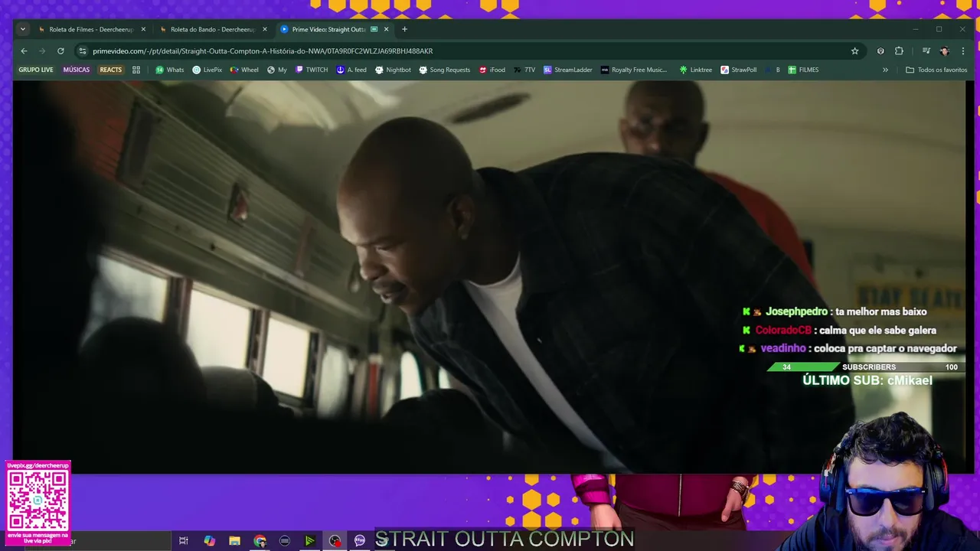Open the Wheel bookmark
The height and width of the screenshot is (551, 980).
tap(244, 70)
